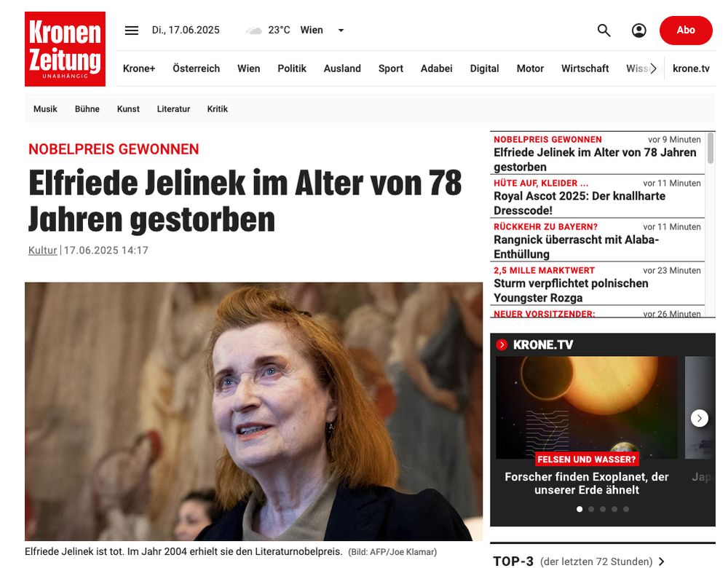Open the Royal Ascot 2025 ticker headline
Viewport: 728px width, 568px height.
579,203
